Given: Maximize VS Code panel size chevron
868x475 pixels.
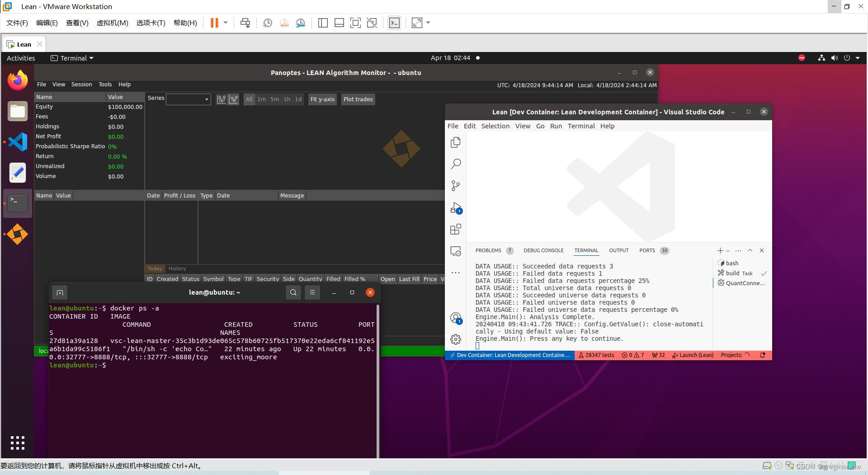Looking at the screenshot, I should click(x=750, y=250).
